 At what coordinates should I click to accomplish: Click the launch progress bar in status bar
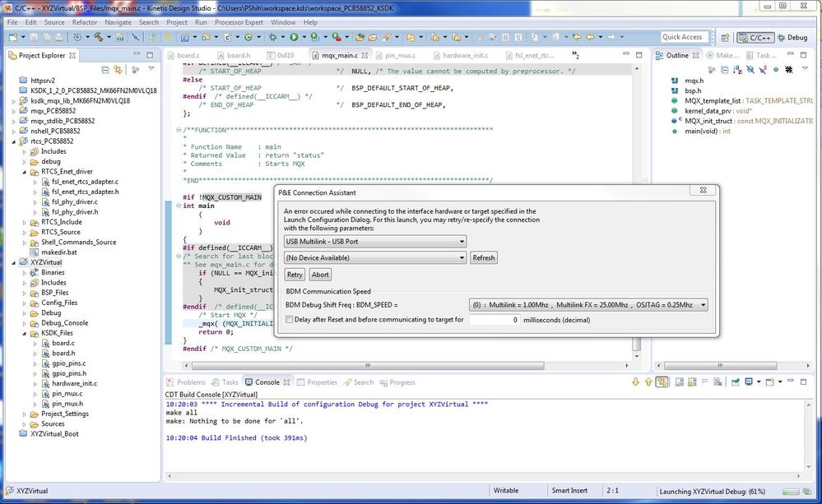(x=792, y=492)
